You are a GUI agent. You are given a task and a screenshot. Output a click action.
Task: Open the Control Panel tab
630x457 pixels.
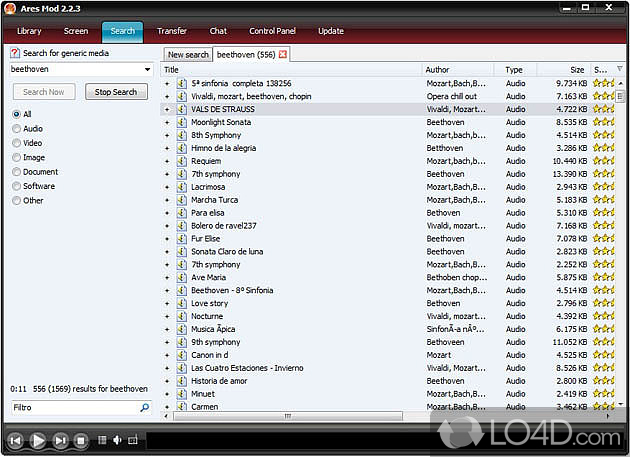[x=272, y=31]
